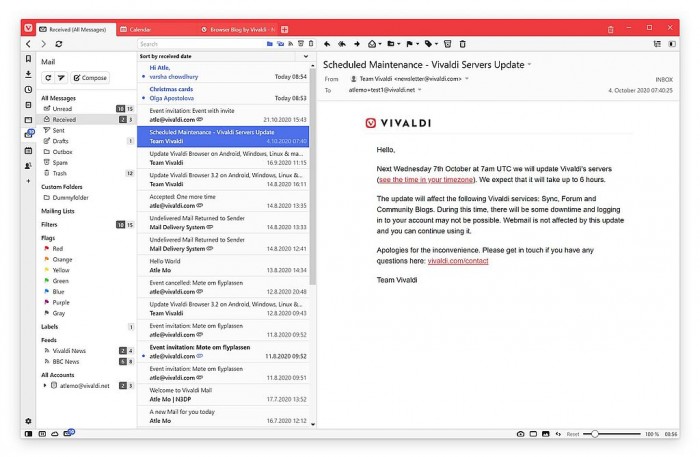700x457 pixels.
Task: Delete message with the trash icon
Action: pos(463,44)
